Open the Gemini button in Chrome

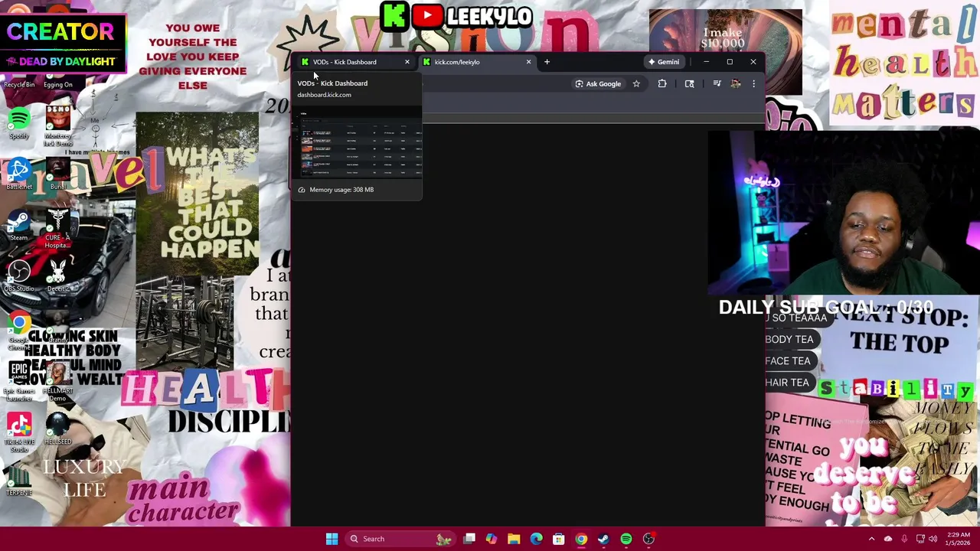(x=663, y=62)
